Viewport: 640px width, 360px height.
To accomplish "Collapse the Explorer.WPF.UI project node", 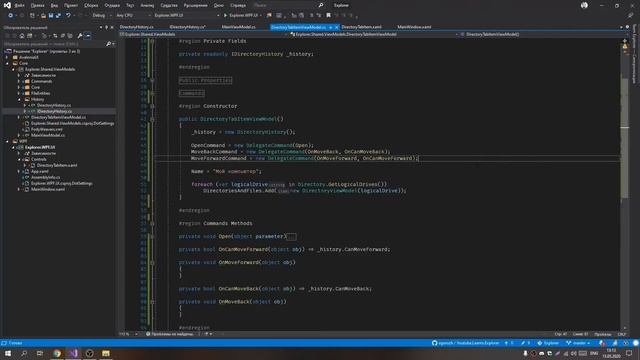I will 13,147.
